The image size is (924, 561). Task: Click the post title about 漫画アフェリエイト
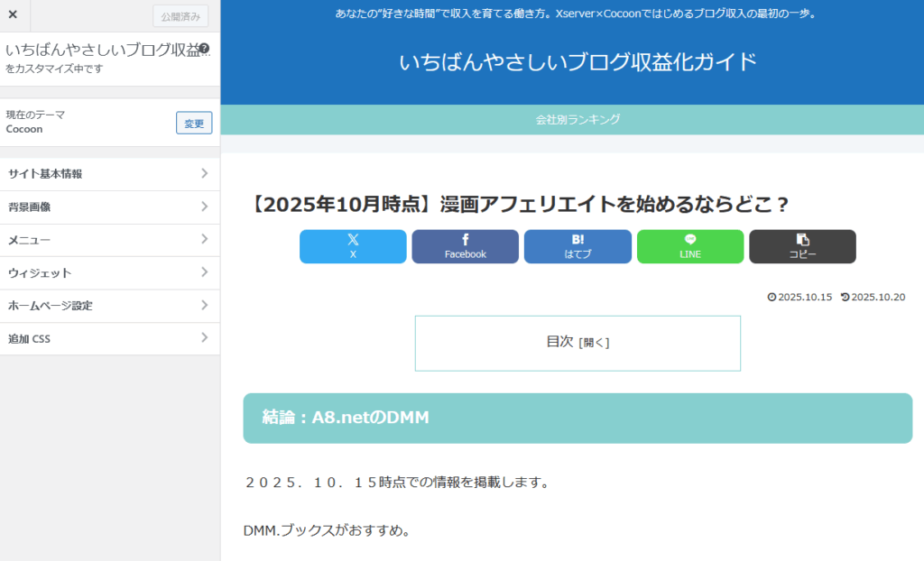[519, 205]
